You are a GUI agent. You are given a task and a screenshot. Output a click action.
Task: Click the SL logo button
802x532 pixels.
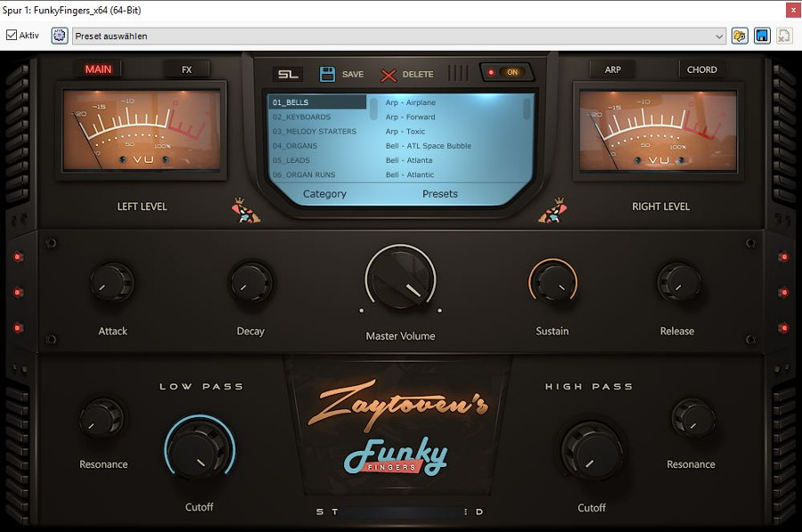tap(288, 74)
